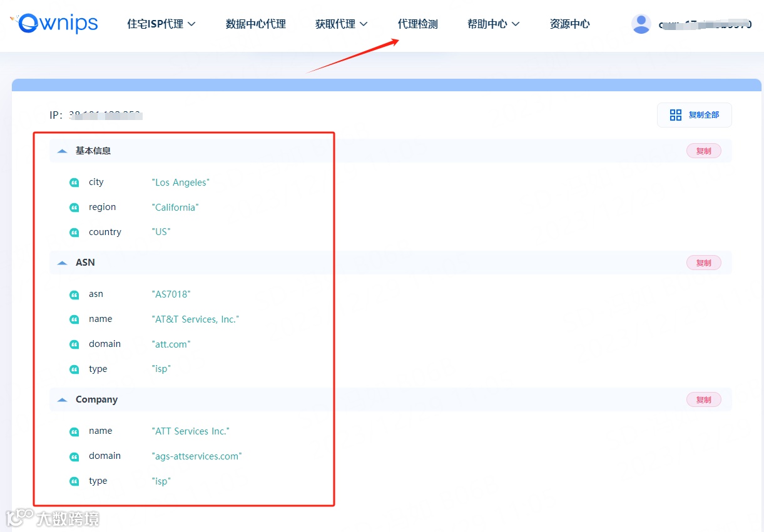Collapse the ASN section arrow
This screenshot has height=532, width=764.
(x=62, y=263)
